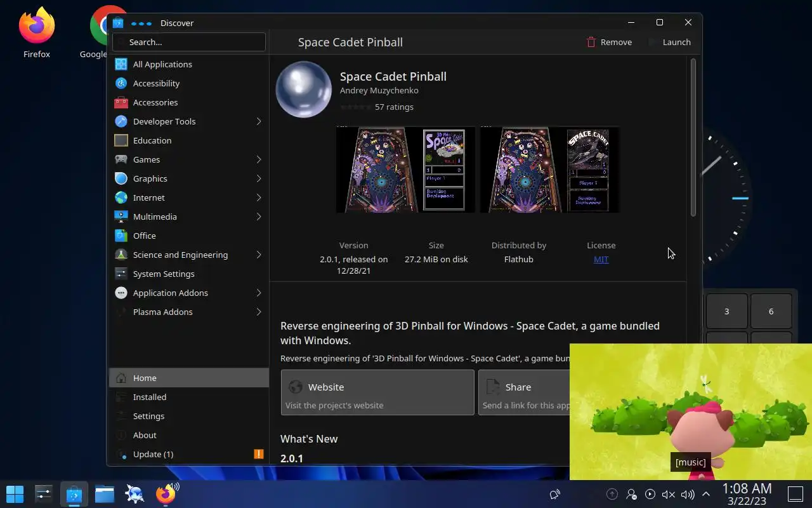
Task: Open first pinball screenshot thumbnail
Action: pos(405,170)
